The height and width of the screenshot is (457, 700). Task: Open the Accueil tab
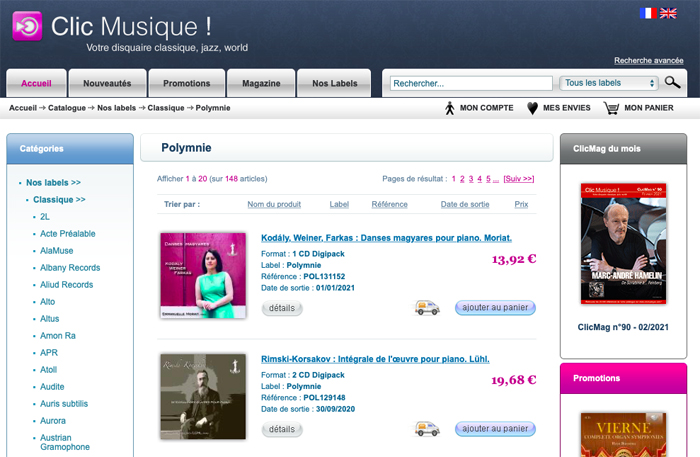coord(36,83)
